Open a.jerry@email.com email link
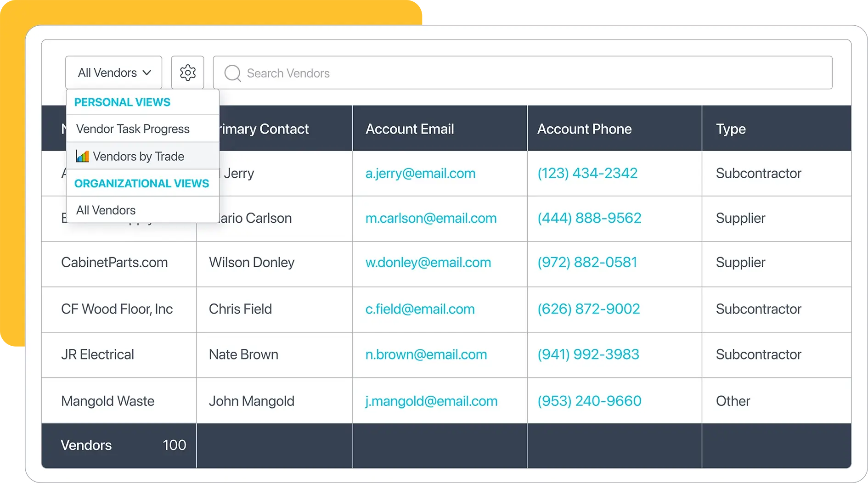The width and height of the screenshot is (868, 483). (x=420, y=173)
